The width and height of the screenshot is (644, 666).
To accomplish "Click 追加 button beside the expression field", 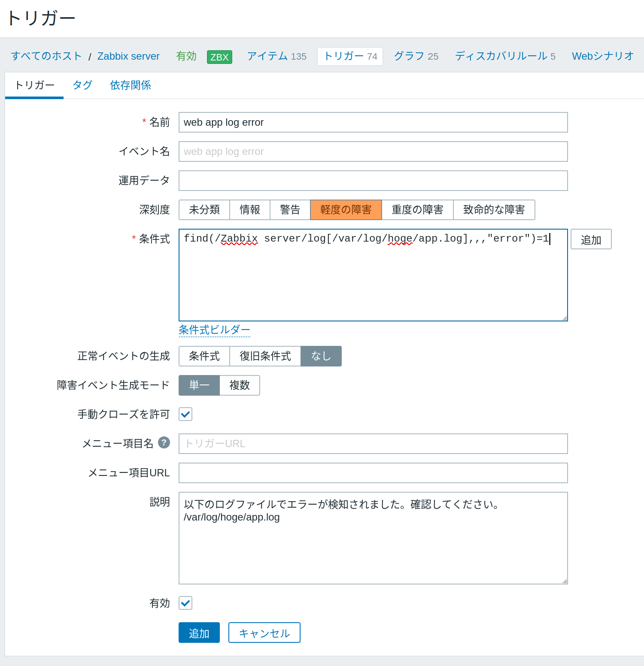I will point(591,239).
